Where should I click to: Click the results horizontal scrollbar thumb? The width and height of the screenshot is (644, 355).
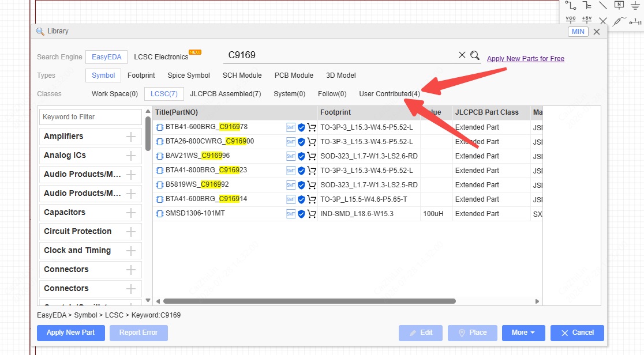309,301
